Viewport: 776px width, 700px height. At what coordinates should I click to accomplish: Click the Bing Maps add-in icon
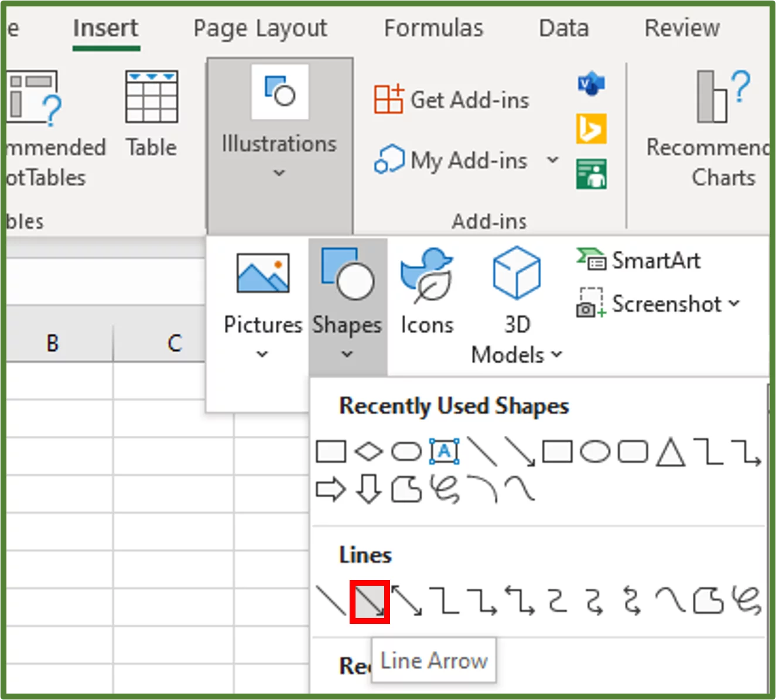click(591, 129)
